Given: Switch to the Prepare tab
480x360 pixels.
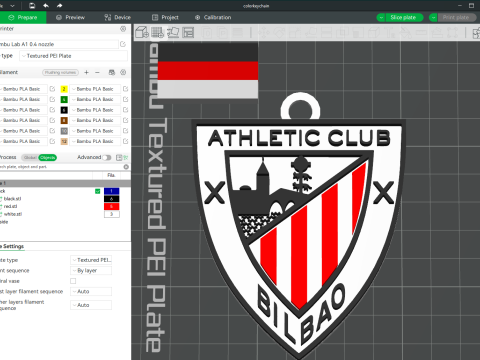Looking at the screenshot, I should [23, 17].
